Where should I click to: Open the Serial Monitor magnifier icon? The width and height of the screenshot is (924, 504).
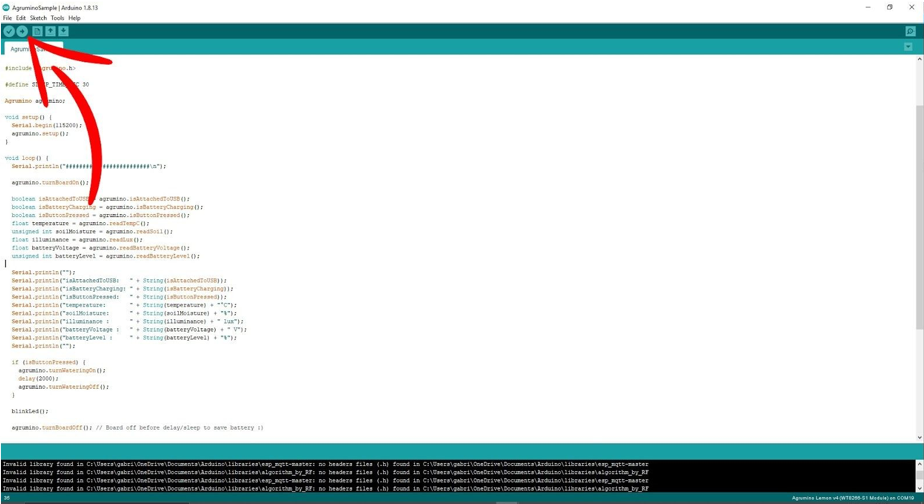[910, 31]
